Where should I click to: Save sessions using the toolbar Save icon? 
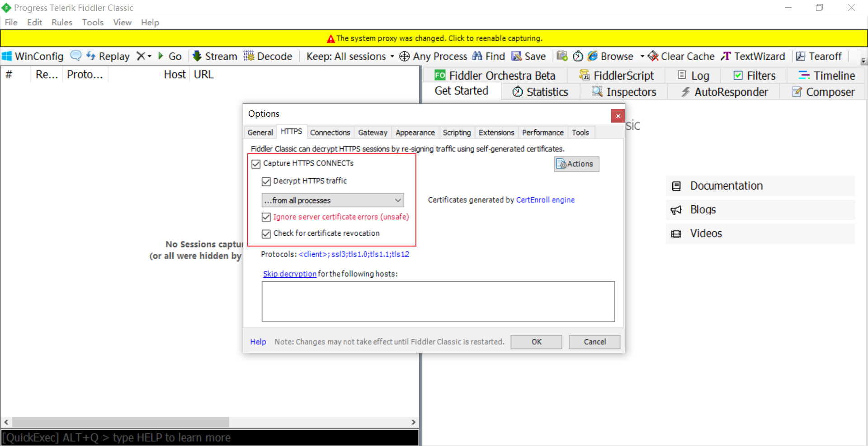point(528,56)
